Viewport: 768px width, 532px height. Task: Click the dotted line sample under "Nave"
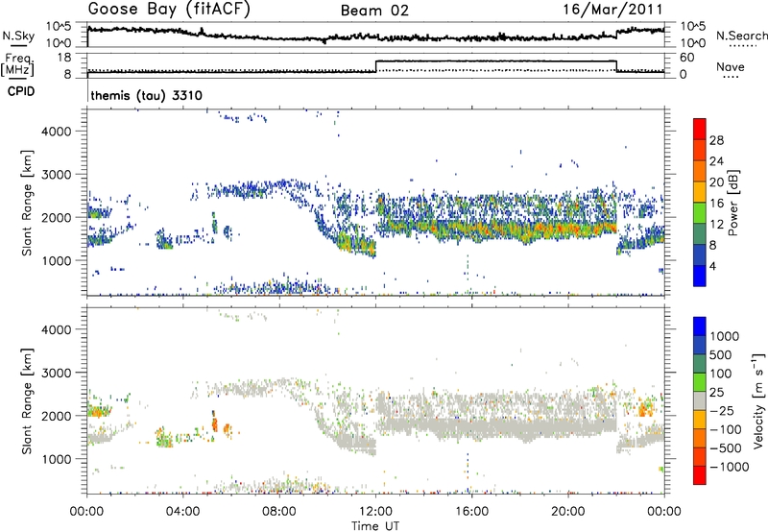tap(731, 78)
